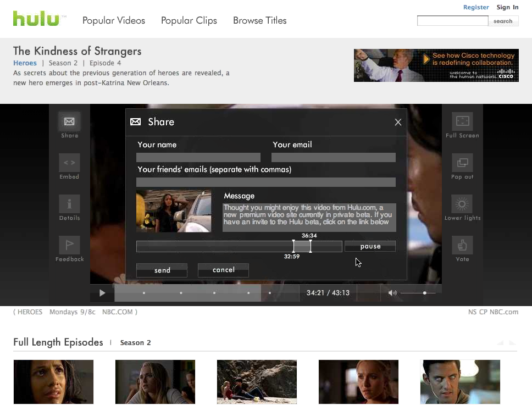The width and height of the screenshot is (532, 405).
Task: Enter Full Screen mode
Action: (462, 121)
